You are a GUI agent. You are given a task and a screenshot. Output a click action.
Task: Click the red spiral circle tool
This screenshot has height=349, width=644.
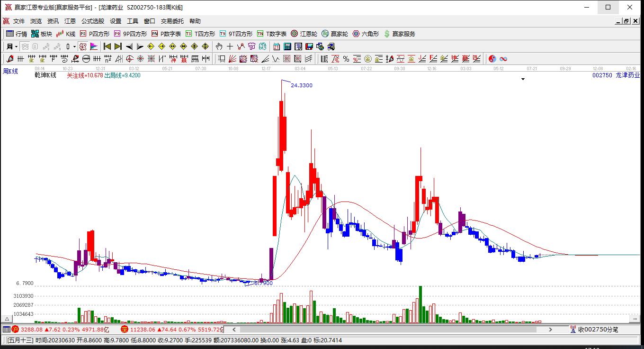(x=129, y=59)
